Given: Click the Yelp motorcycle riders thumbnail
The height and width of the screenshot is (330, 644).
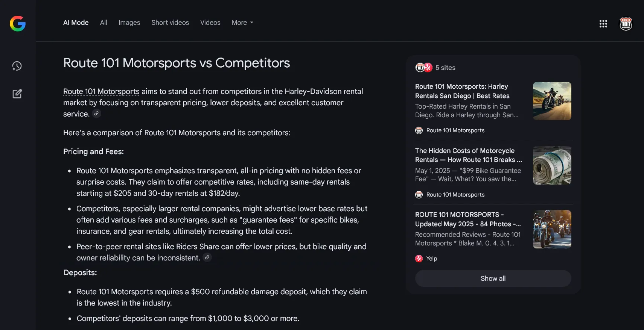Looking at the screenshot, I should click(552, 229).
